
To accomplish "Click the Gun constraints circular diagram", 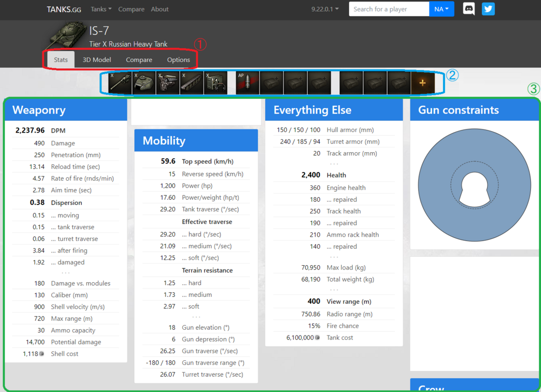I will [474, 185].
